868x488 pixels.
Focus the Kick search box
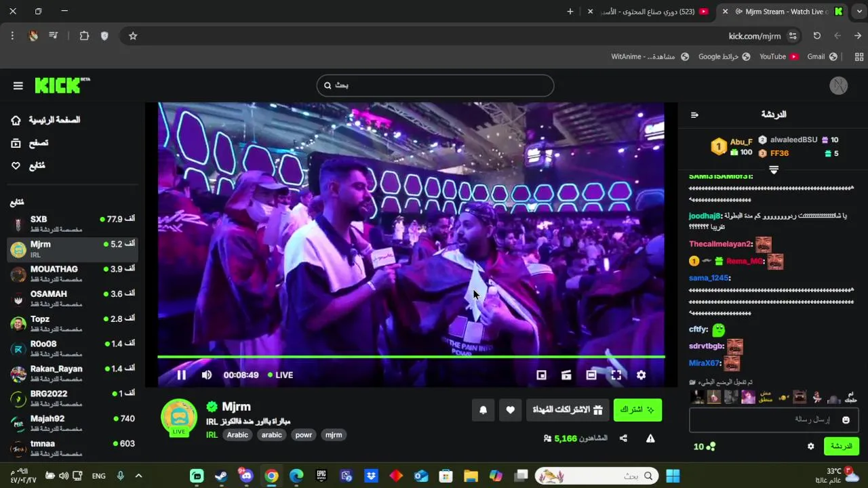coord(435,85)
